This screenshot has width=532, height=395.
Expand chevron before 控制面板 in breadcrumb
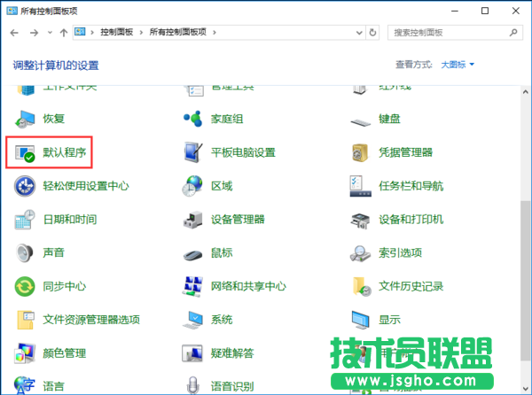click(x=92, y=33)
